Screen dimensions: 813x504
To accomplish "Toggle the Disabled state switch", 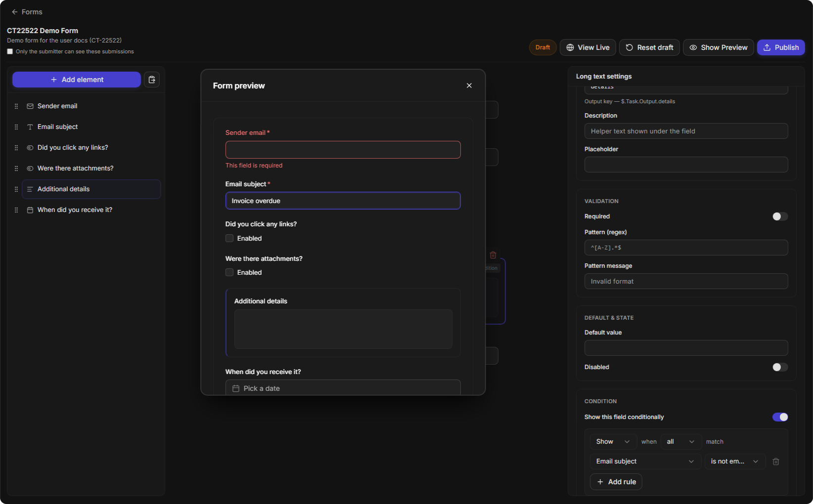I will pyautogui.click(x=780, y=367).
